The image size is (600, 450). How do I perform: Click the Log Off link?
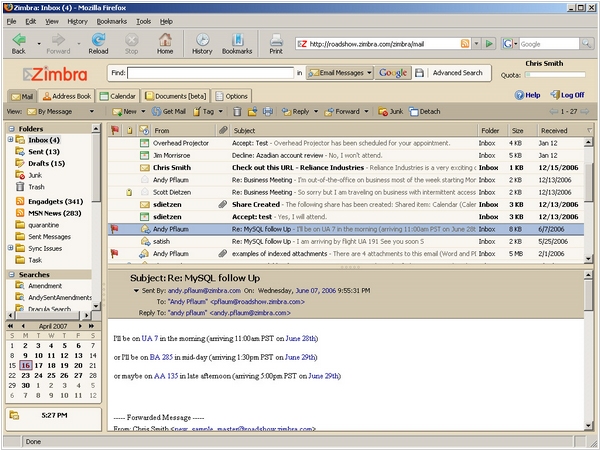pyautogui.click(x=567, y=95)
